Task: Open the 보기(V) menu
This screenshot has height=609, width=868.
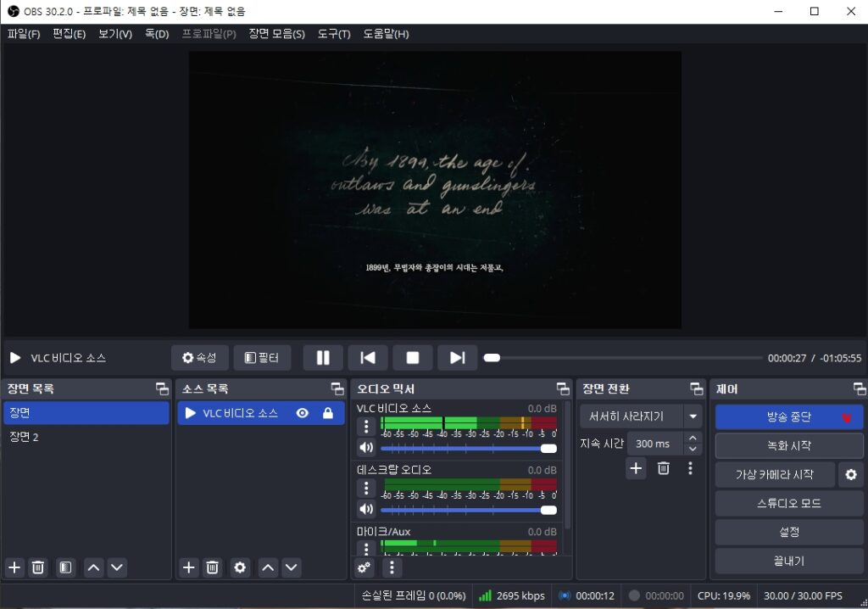Action: coord(115,34)
